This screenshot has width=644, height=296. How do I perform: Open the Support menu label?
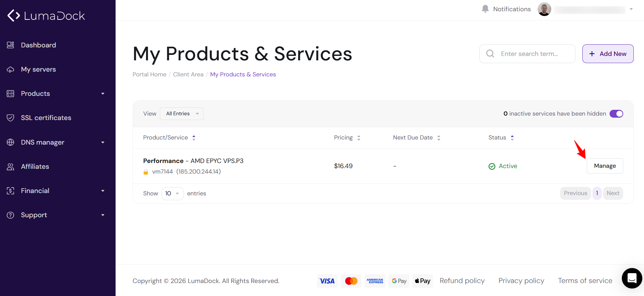point(34,215)
